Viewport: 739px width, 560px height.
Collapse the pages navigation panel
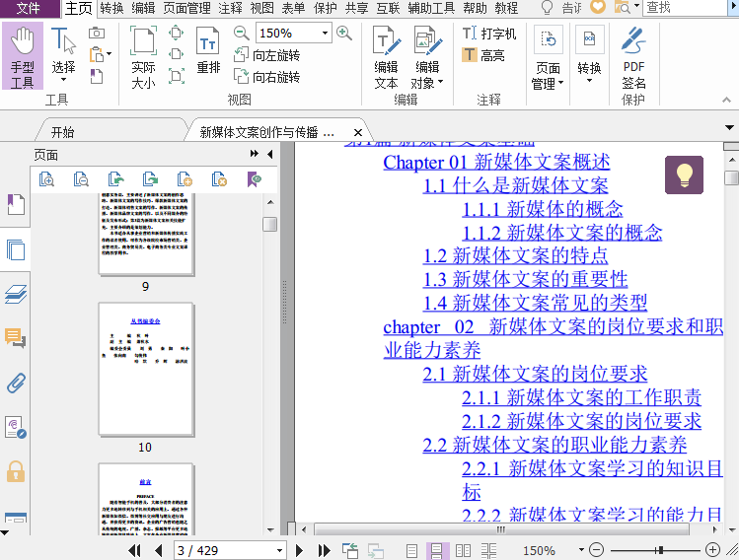tap(270, 154)
